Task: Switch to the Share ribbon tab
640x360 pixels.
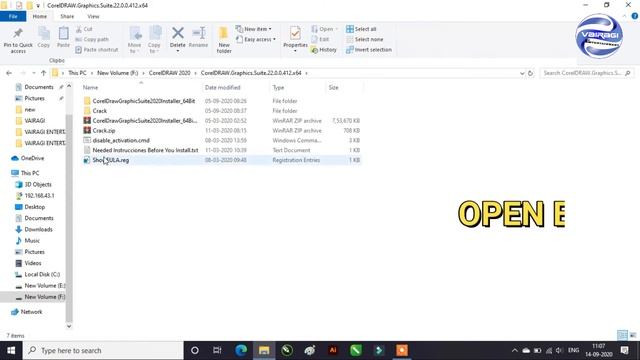Action: pyautogui.click(x=67, y=16)
